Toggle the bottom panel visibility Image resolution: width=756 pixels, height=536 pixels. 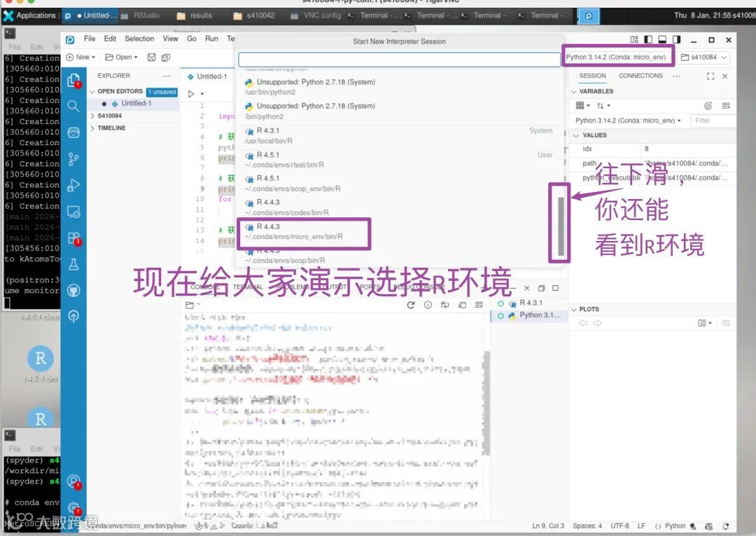click(x=662, y=39)
